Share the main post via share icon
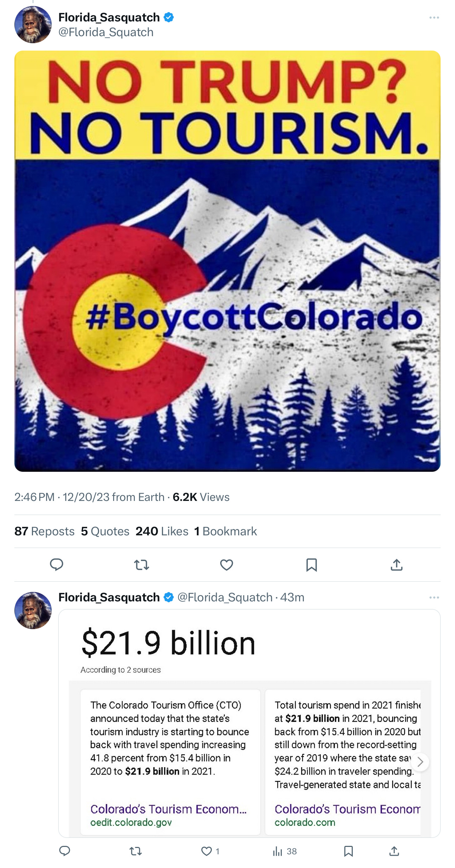 (x=397, y=564)
